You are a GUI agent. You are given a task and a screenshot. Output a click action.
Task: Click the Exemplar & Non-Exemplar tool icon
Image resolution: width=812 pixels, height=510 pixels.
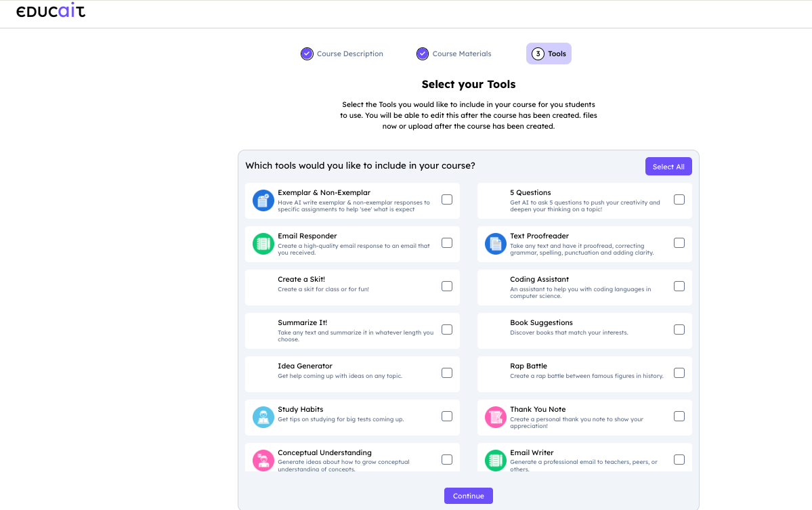262,200
